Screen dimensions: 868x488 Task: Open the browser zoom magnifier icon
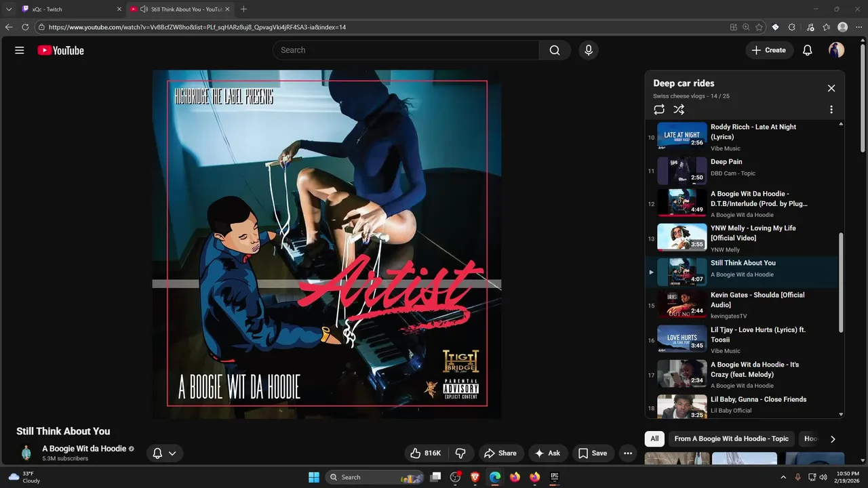coord(746,27)
